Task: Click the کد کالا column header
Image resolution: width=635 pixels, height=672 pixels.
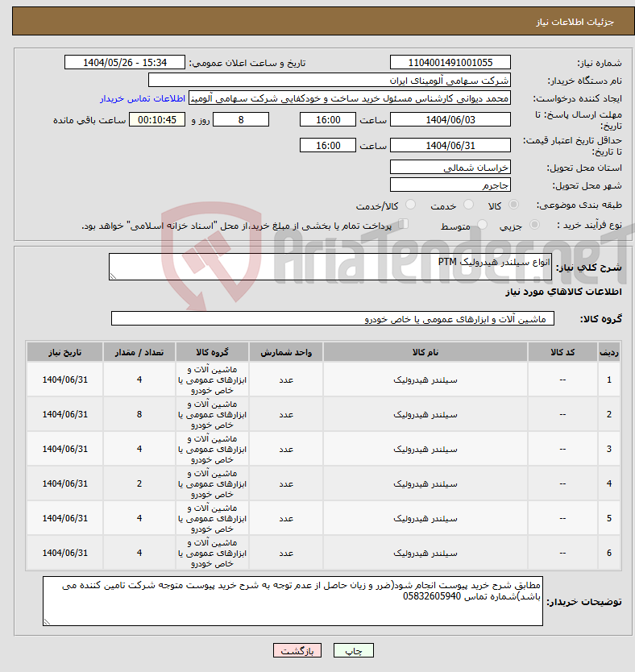Action: click(x=562, y=352)
